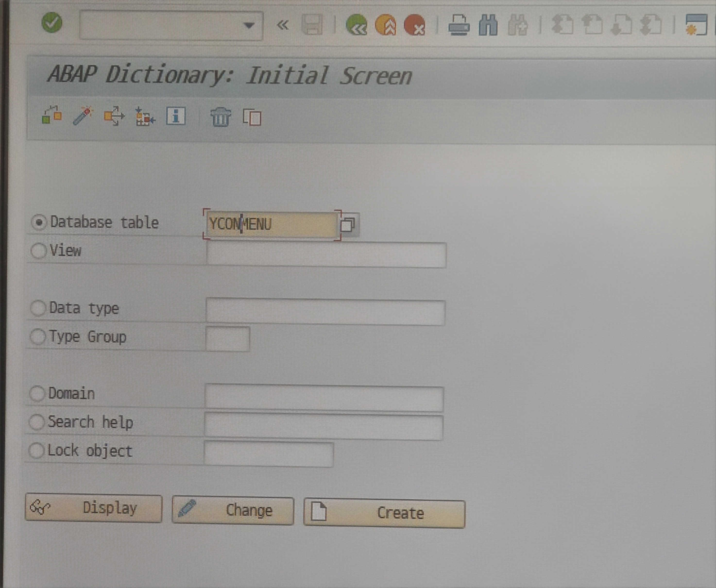Select the Search help radio button
Viewport: 716px width, 588px height.
[37, 422]
